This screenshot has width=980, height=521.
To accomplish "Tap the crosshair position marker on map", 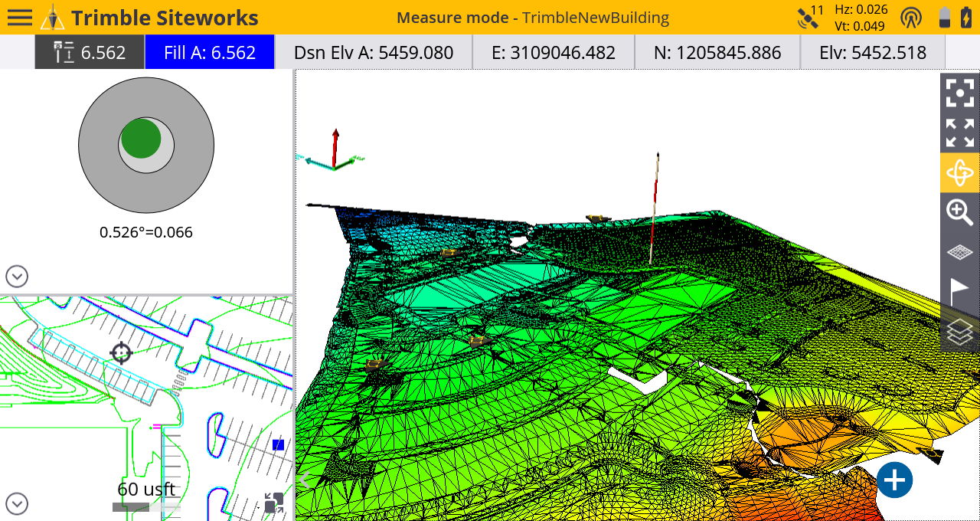I will click(x=121, y=352).
